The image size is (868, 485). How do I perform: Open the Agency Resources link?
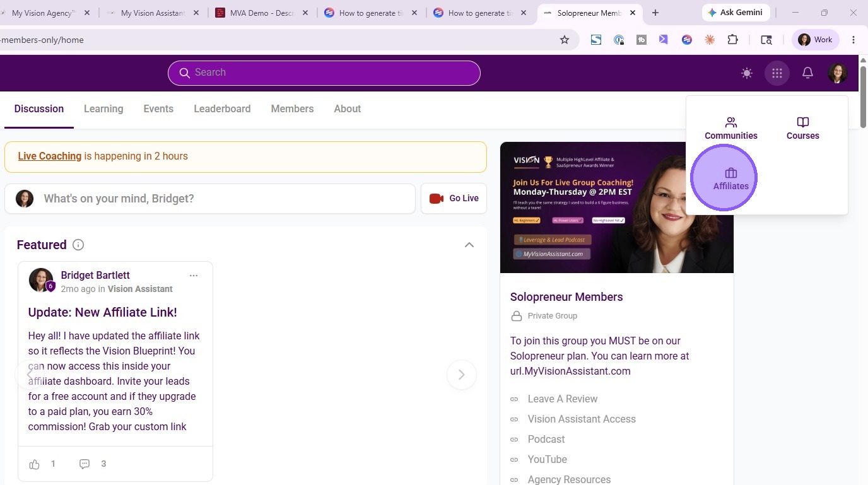pos(569,479)
